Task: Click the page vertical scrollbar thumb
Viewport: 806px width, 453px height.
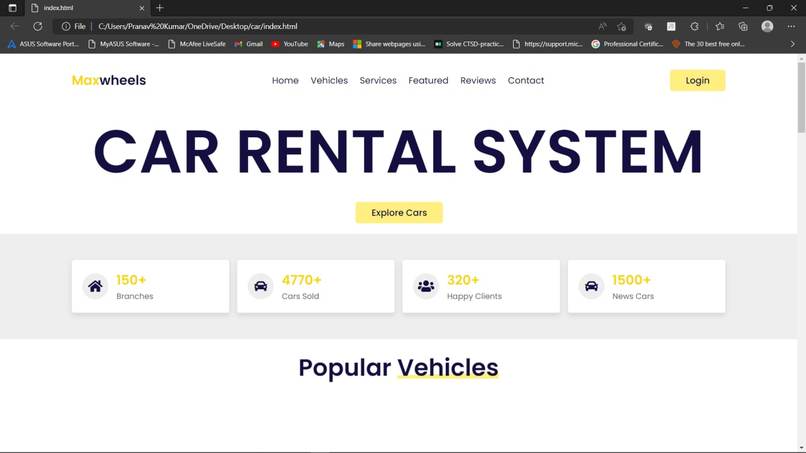Action: (801, 98)
